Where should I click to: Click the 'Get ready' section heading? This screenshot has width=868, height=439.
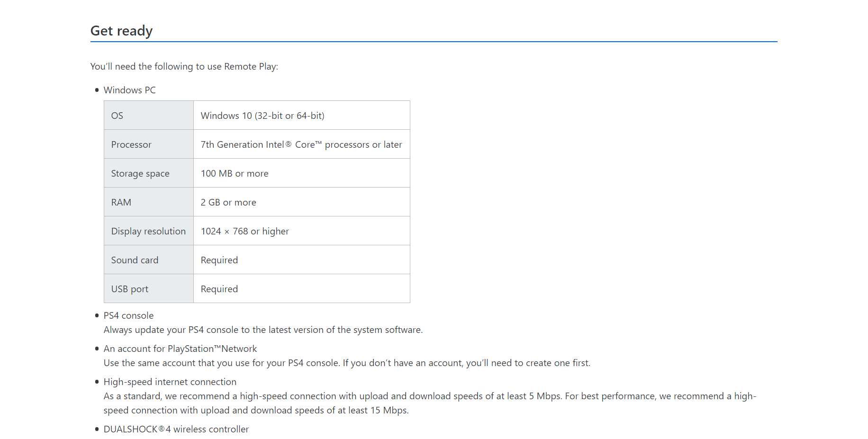121,31
